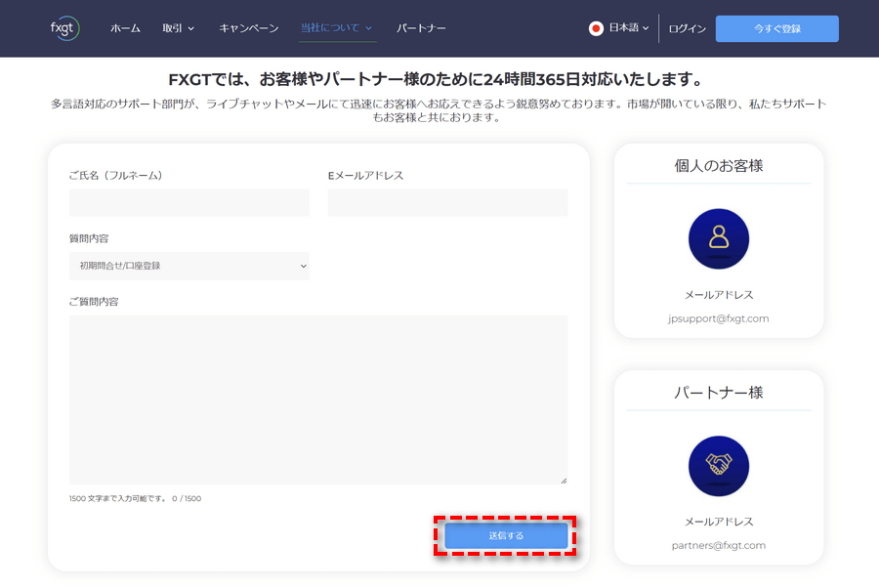Open the パートナー menu item

tap(421, 28)
